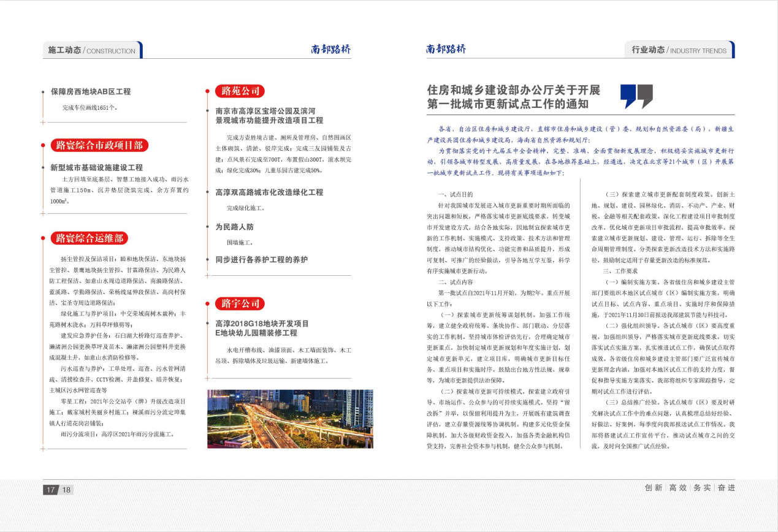Click the subheading 一、试点目的
The width and height of the screenshot is (778, 532).
coord(456,194)
